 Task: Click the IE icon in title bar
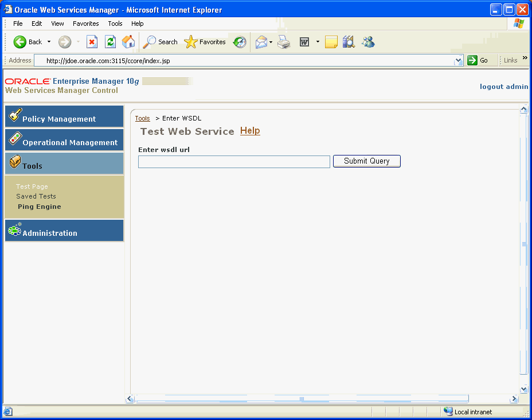tap(8, 10)
